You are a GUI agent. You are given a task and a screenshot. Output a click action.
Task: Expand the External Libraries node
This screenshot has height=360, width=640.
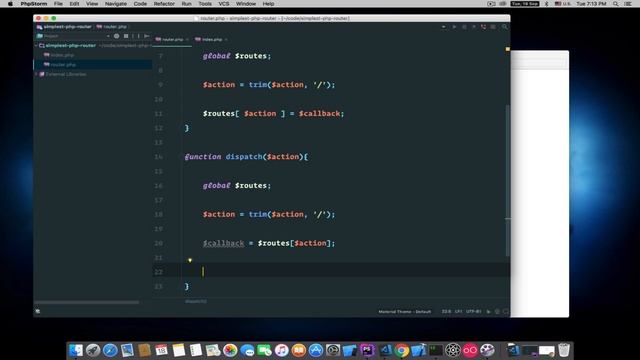coord(37,74)
